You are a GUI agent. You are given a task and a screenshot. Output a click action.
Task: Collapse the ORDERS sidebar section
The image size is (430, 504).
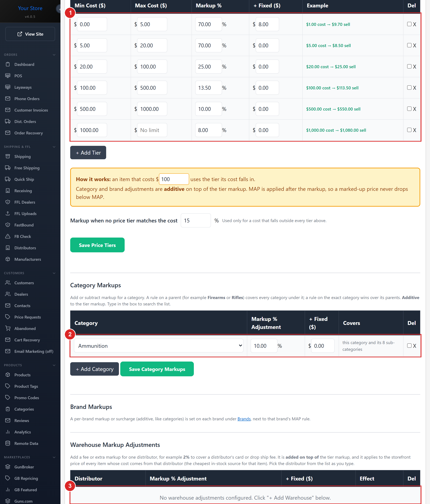tap(54, 55)
